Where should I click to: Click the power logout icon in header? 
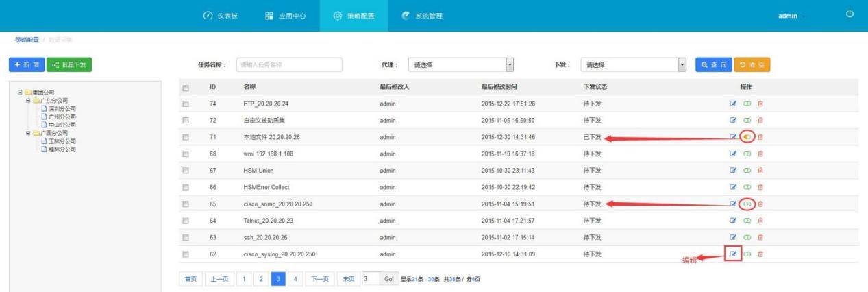(850, 14)
